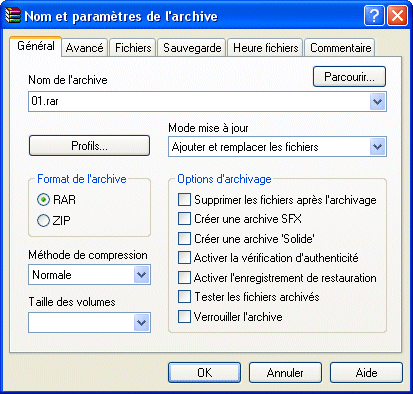
Task: Enable Verrouiller l'archive option
Action: (x=184, y=316)
